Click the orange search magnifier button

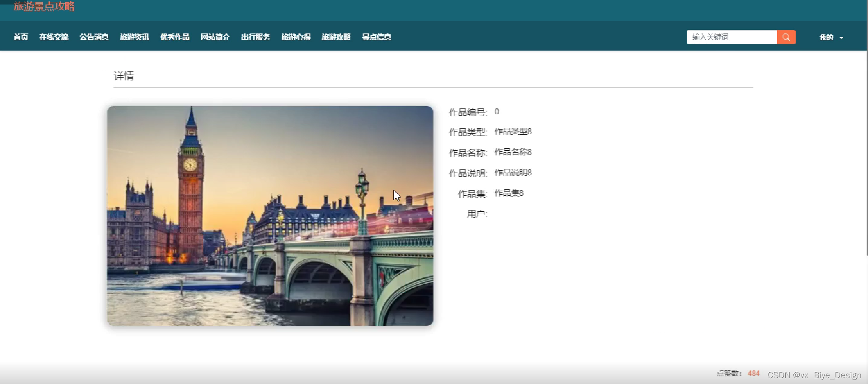pyautogui.click(x=786, y=37)
